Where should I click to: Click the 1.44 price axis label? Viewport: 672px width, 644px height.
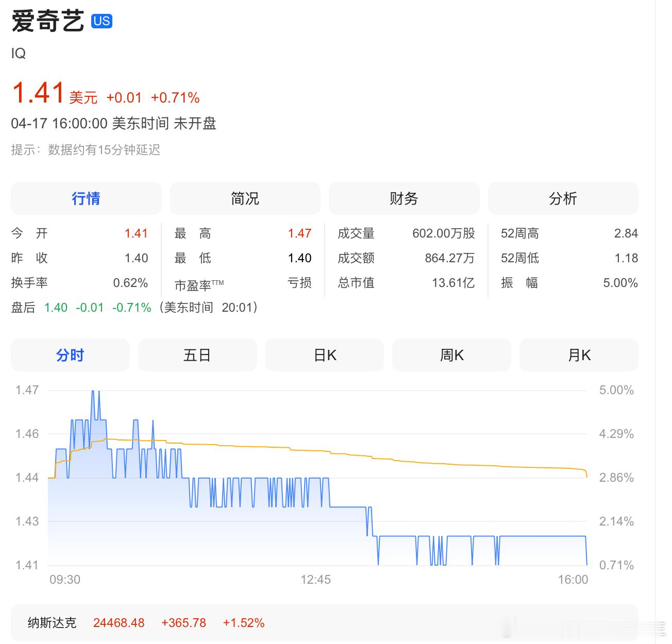pyautogui.click(x=27, y=478)
